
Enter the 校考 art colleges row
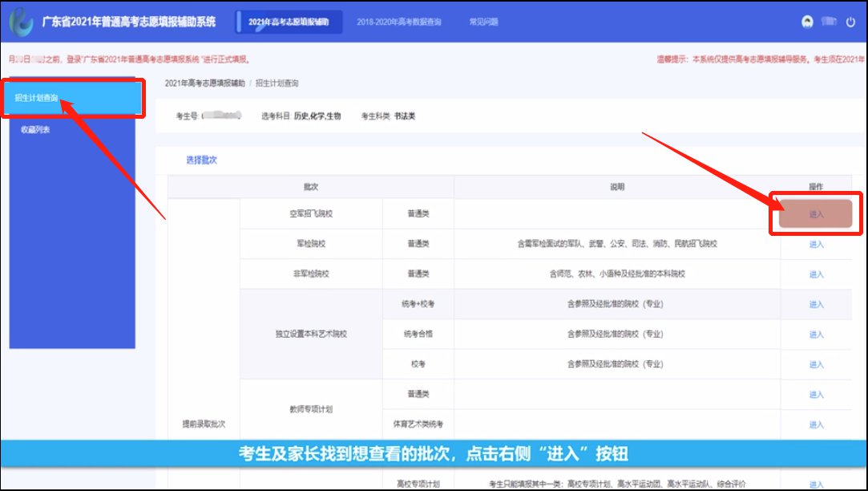point(816,364)
